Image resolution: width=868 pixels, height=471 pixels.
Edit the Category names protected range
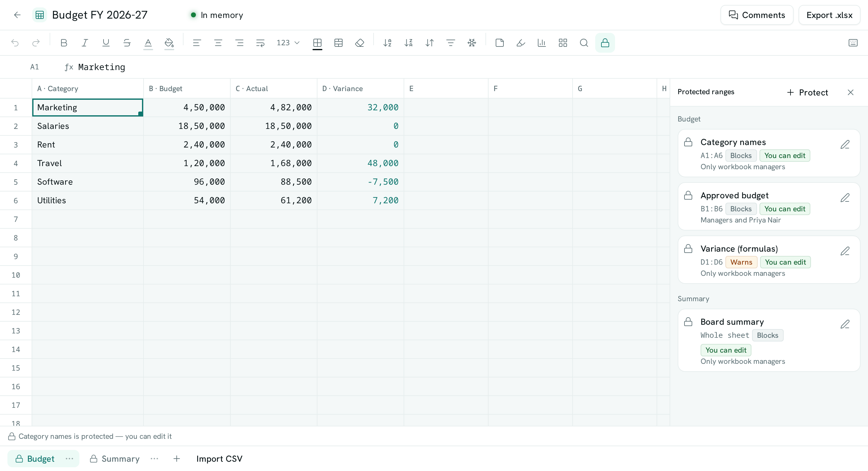click(845, 144)
